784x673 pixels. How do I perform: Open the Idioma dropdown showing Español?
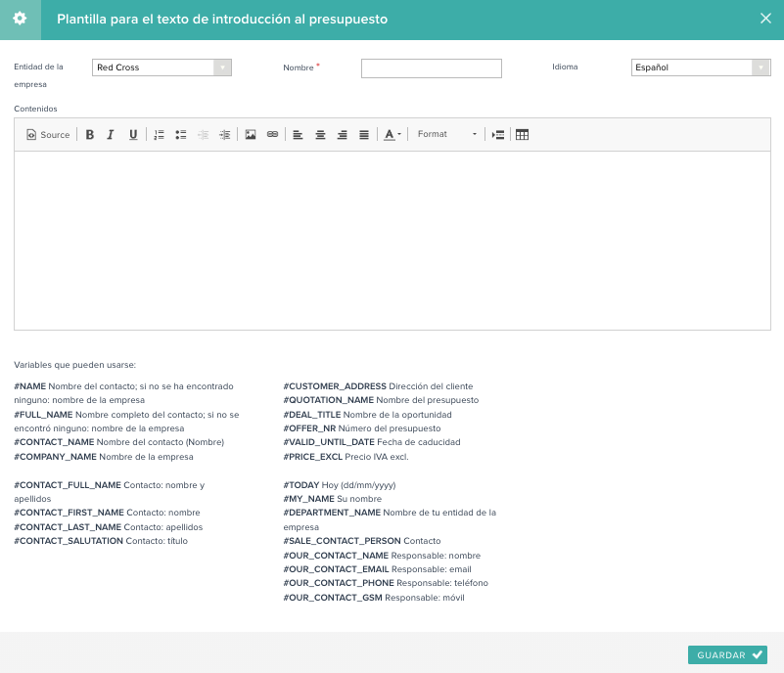[701, 67]
